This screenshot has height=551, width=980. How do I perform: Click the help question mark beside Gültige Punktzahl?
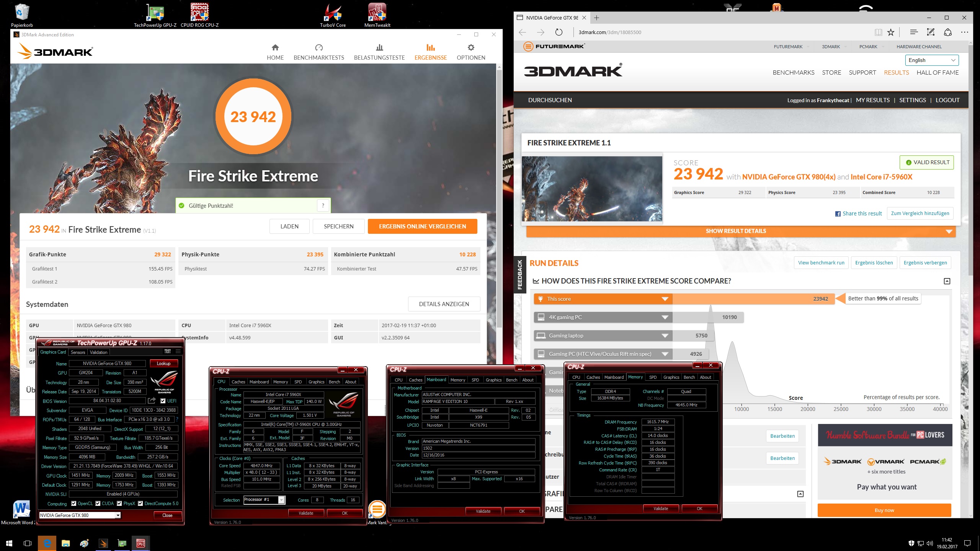(323, 205)
